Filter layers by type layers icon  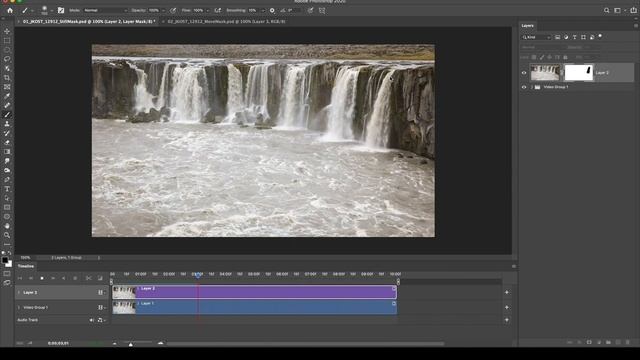[x=575, y=37]
